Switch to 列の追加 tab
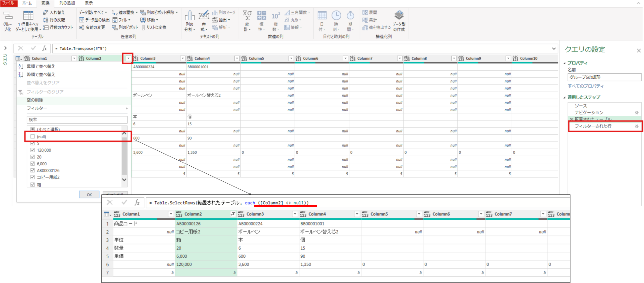 point(67,3)
